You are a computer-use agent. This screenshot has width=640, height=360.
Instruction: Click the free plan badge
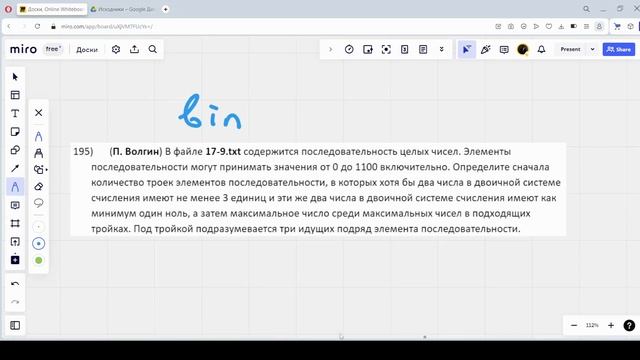(x=53, y=49)
